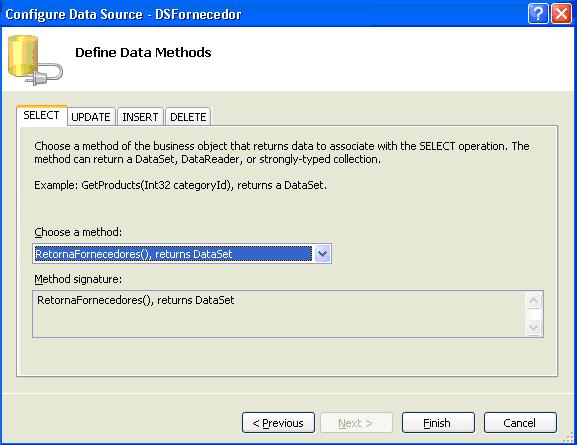Click the resize grip in the dialog corner
Image resolution: width=577 pixels, height=445 pixels.
[x=569, y=438]
